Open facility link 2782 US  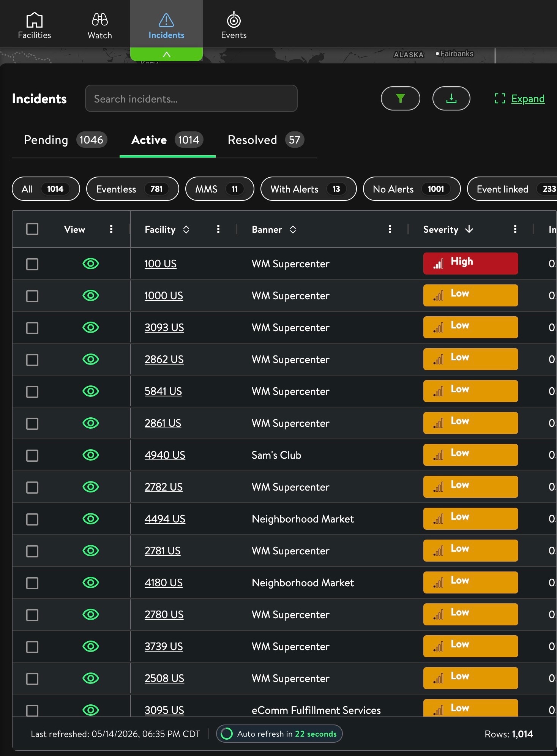pyautogui.click(x=164, y=487)
